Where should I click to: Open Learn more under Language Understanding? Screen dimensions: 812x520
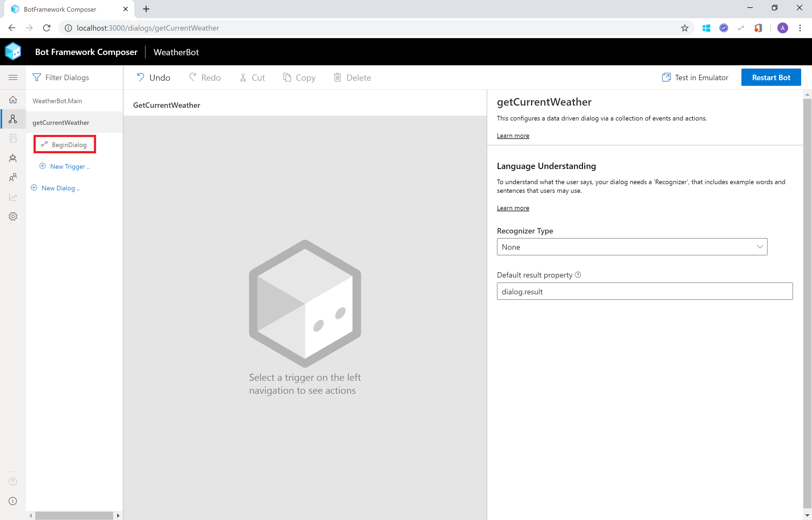(x=513, y=208)
